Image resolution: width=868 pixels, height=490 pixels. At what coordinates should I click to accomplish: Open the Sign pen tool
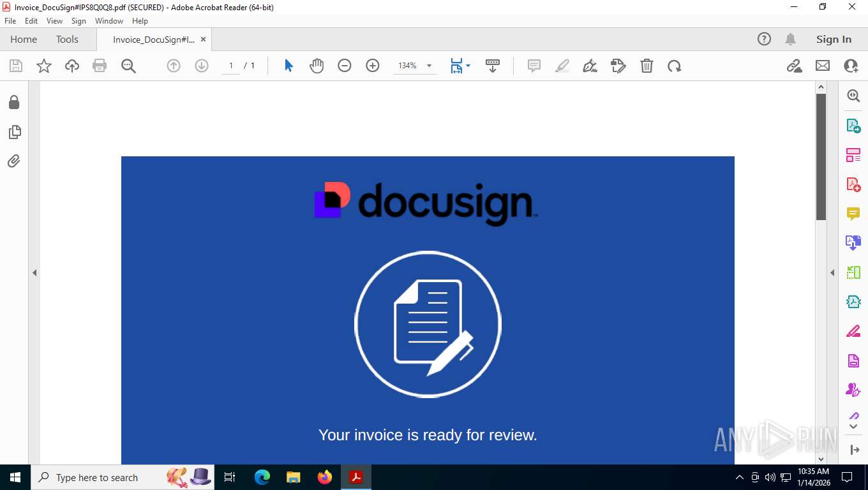pos(590,66)
